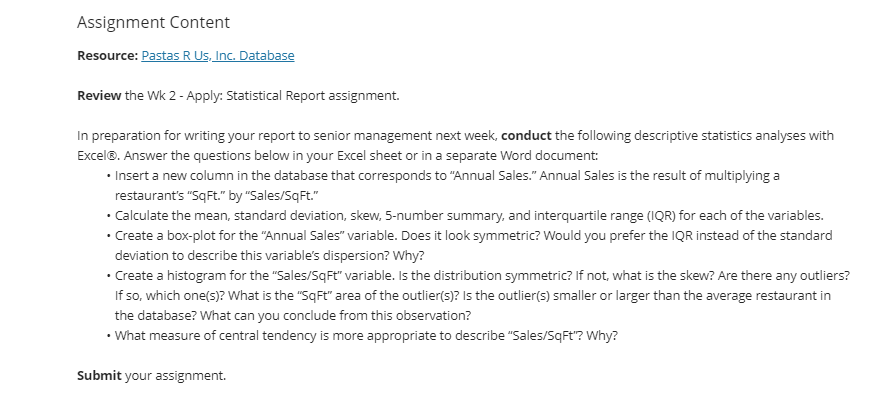
Task: Click the bold Resource: label
Action: 107,55
